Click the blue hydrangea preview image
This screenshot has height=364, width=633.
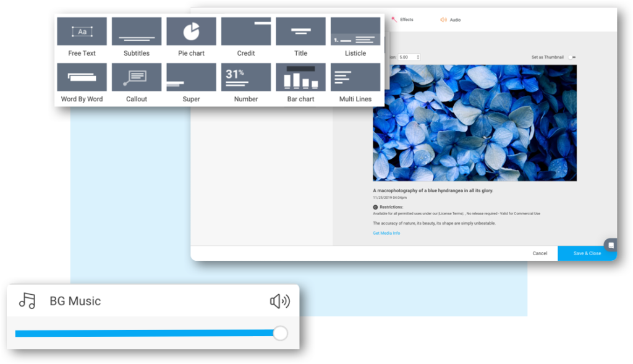coord(474,122)
